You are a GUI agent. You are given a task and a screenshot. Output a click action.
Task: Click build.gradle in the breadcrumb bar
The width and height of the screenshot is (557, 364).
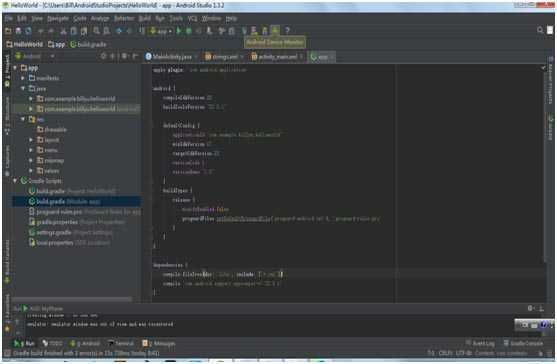click(88, 44)
